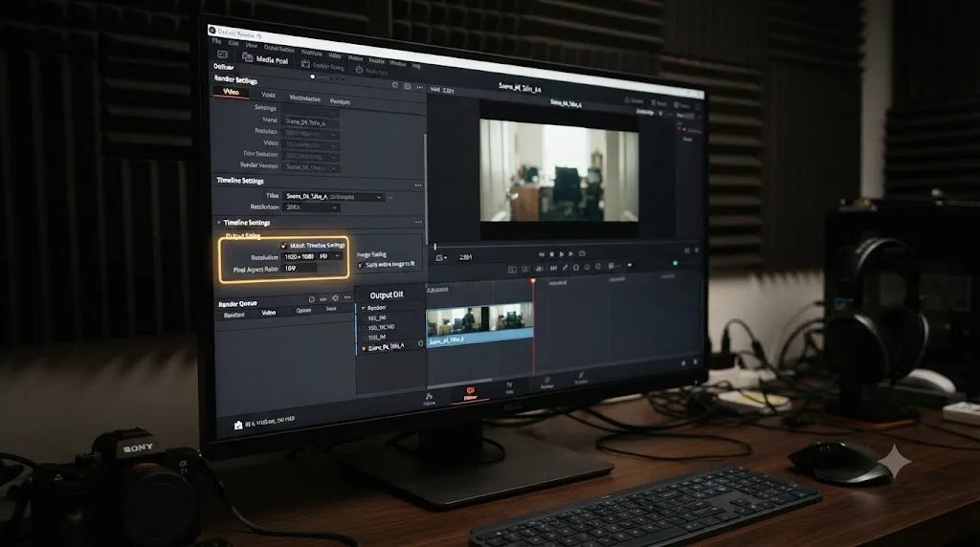980x547 pixels.
Task: Open the Edit menu
Action: (234, 44)
